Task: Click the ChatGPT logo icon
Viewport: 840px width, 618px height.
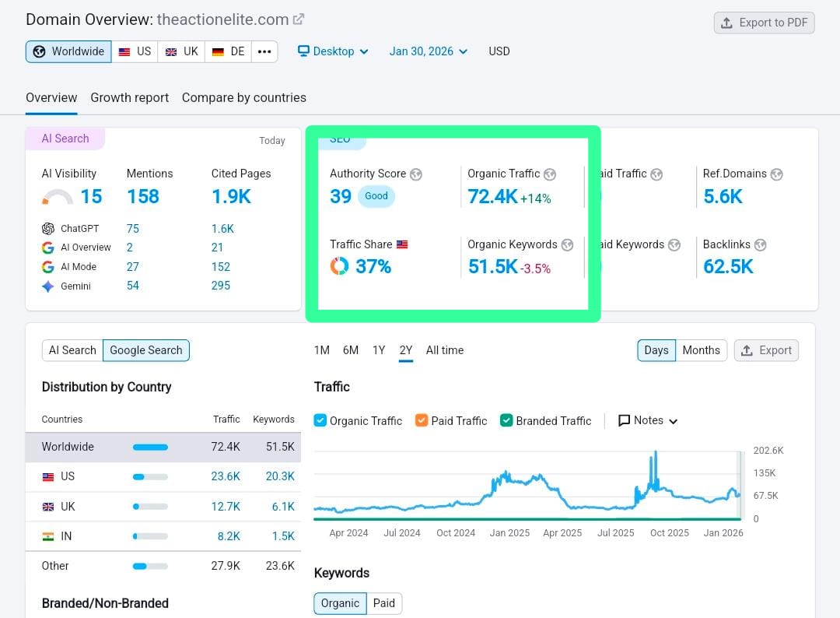Action: [x=48, y=229]
